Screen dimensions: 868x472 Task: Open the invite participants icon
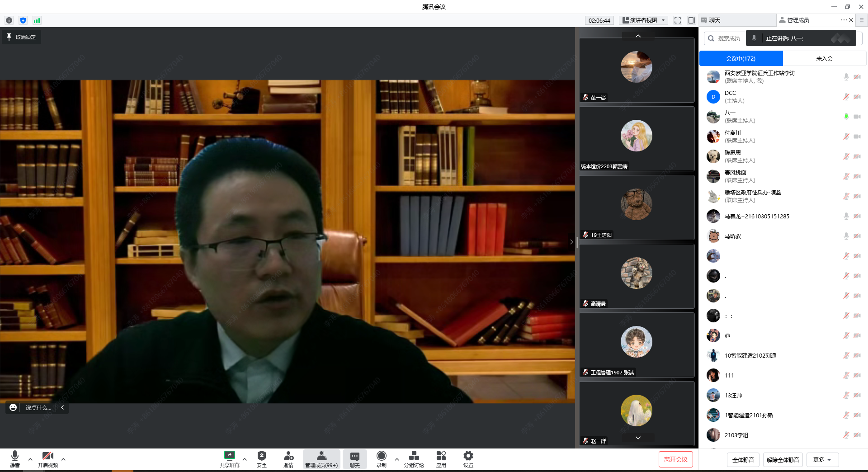288,456
